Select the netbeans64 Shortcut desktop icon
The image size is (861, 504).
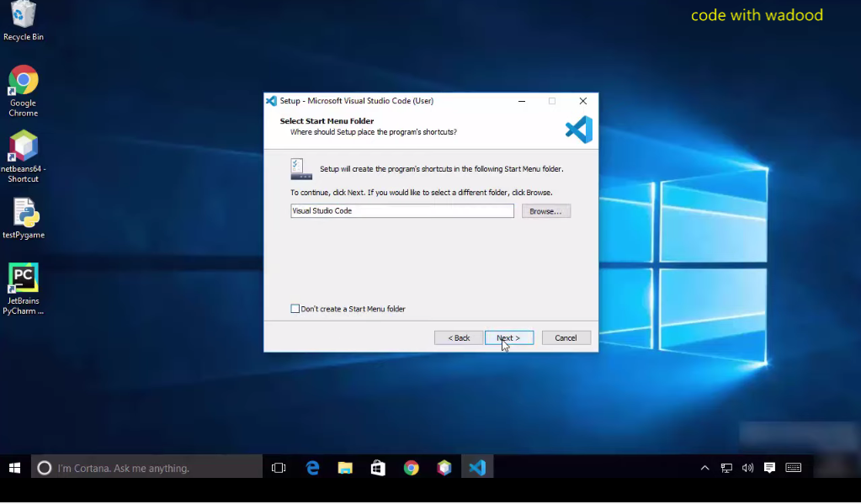click(x=23, y=157)
